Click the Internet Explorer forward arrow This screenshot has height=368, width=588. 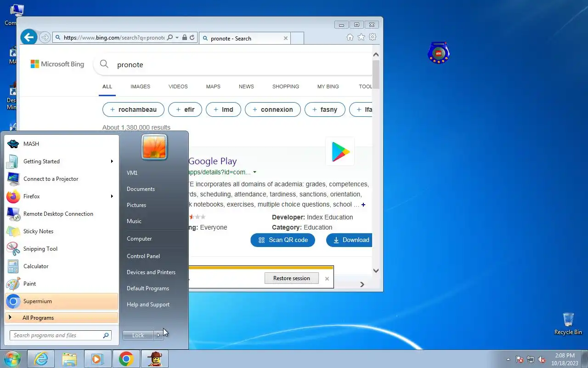tap(45, 38)
